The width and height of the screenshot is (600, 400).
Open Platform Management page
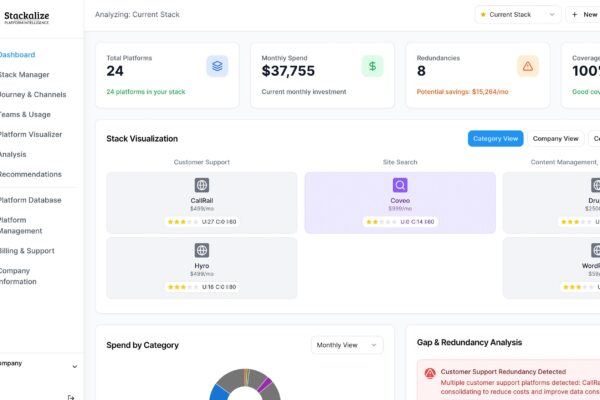pyautogui.click(x=21, y=225)
